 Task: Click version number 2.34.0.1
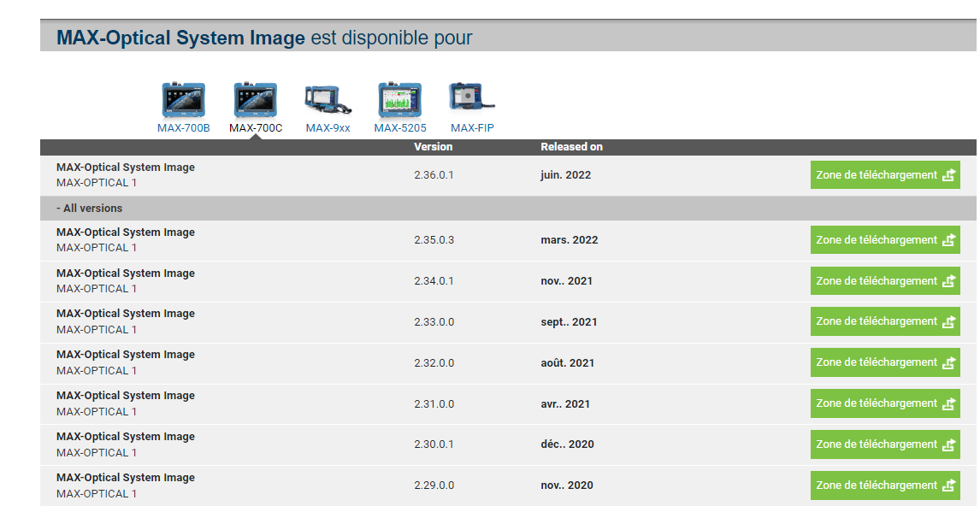coord(434,281)
